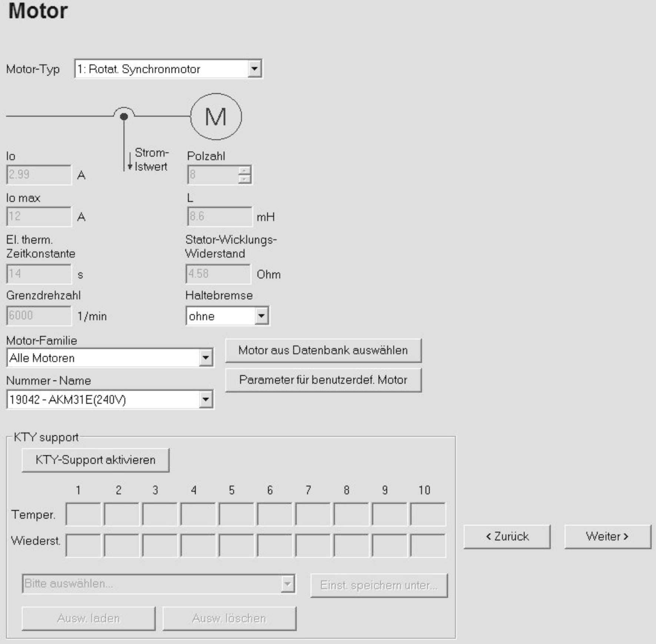Click Wiederst. cell in column 10
This screenshot has width=656, height=644.
click(428, 545)
